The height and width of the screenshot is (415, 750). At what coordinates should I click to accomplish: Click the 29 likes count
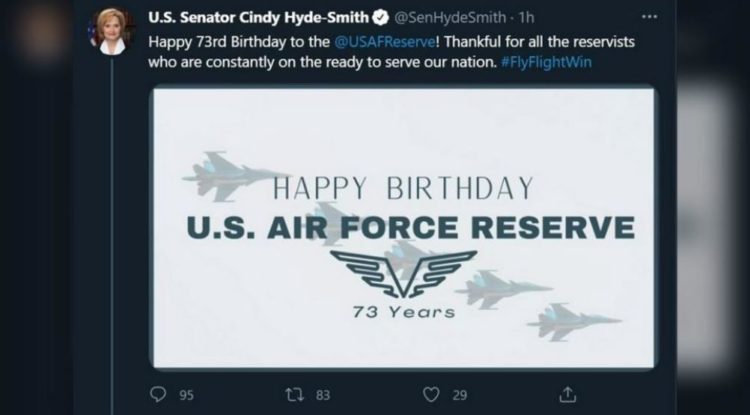pyautogui.click(x=459, y=394)
